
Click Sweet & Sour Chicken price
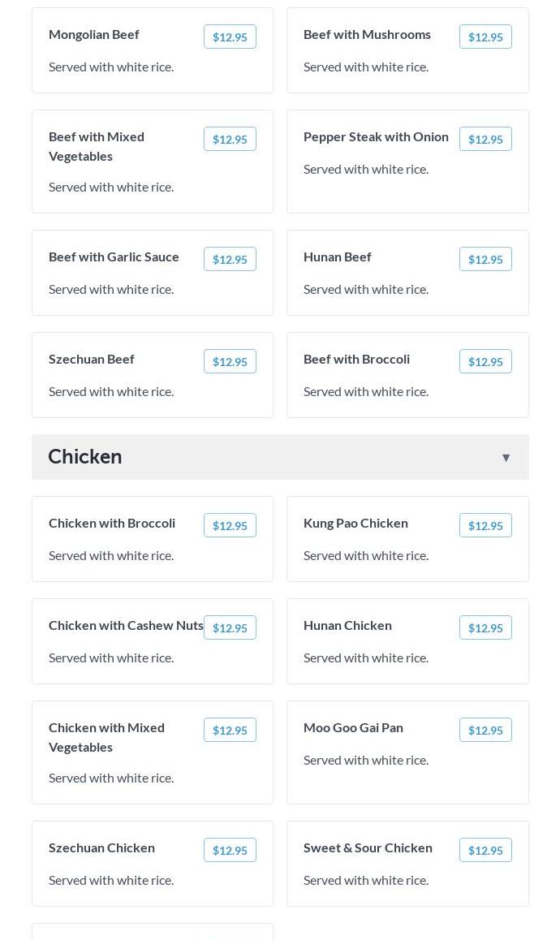click(485, 851)
